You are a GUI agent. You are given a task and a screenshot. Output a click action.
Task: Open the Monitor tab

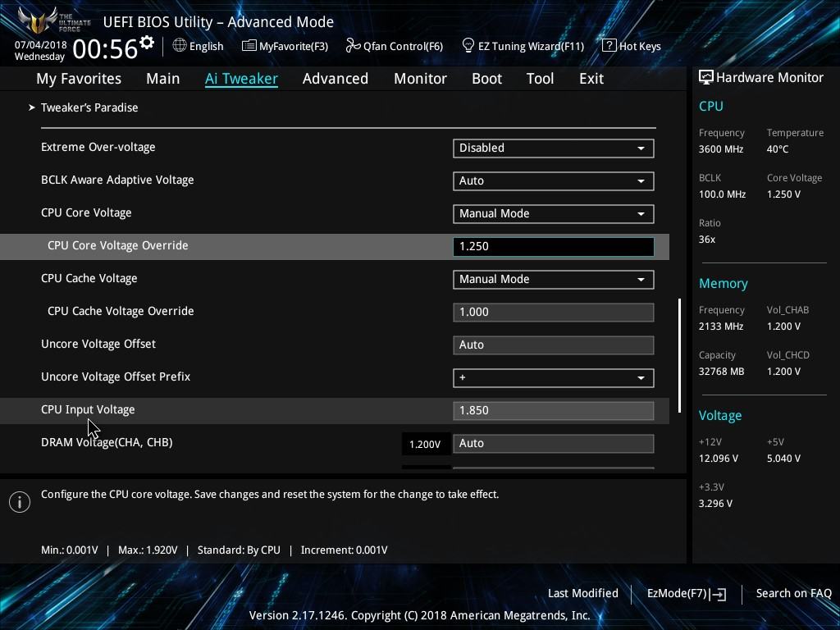421,79
